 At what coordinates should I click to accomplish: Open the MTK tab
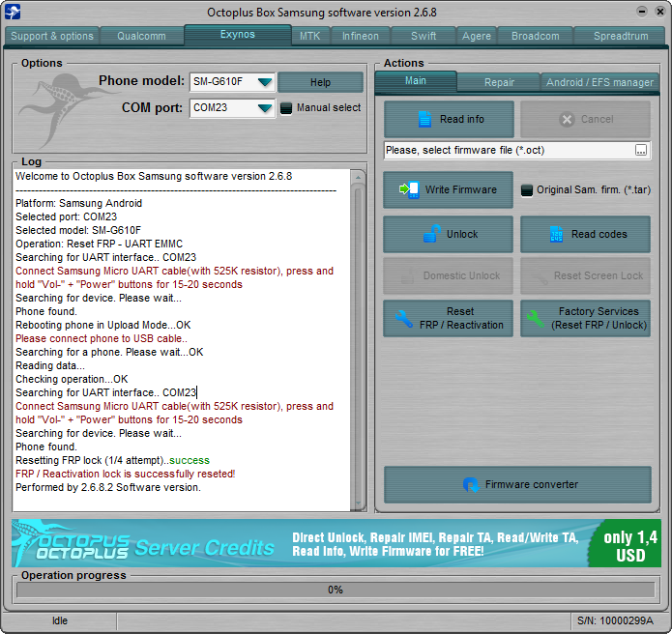coord(309,36)
